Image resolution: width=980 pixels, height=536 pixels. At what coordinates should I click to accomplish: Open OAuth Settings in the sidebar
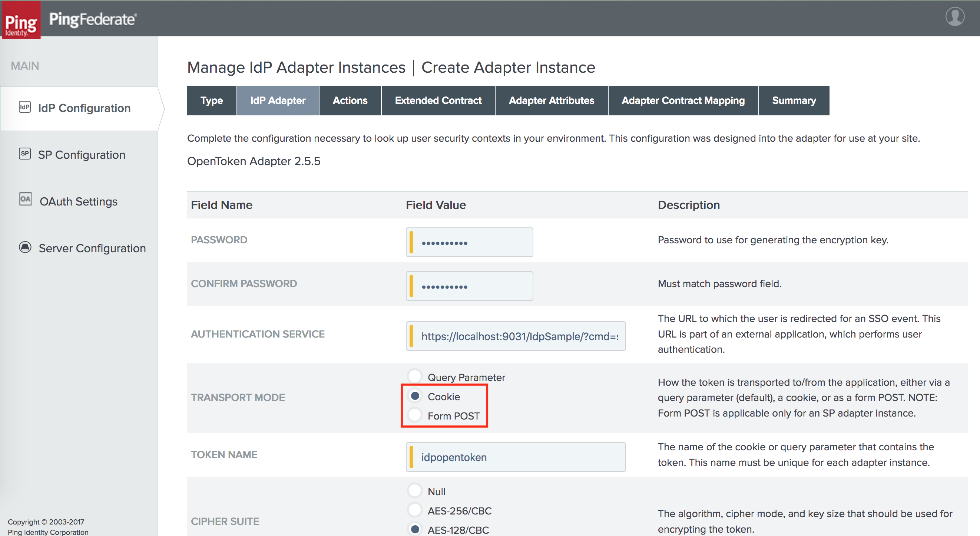coord(77,201)
